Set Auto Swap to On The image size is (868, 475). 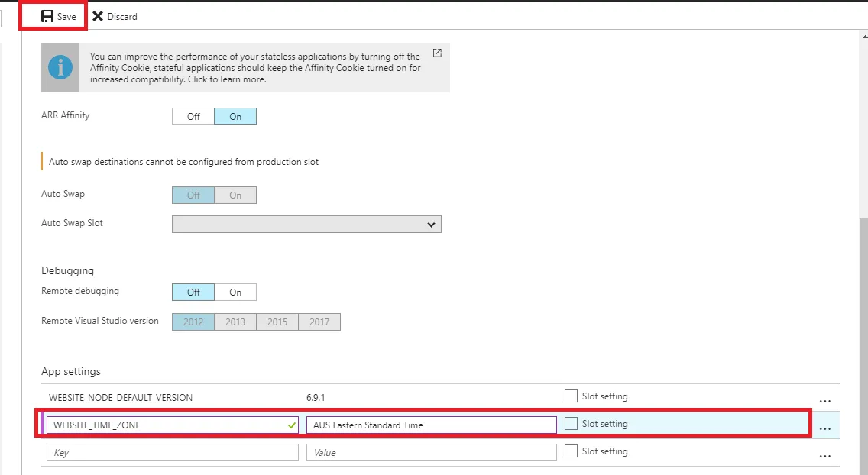click(235, 195)
